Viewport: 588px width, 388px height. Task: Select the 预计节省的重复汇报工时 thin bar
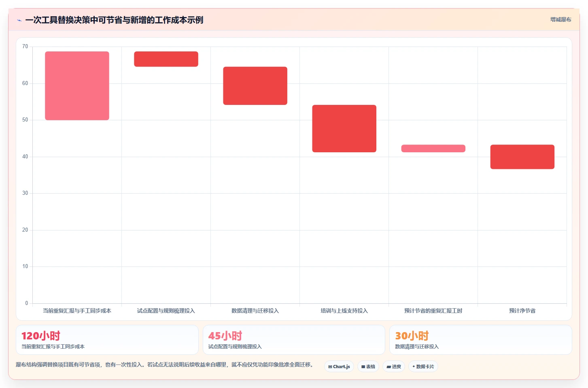click(433, 149)
